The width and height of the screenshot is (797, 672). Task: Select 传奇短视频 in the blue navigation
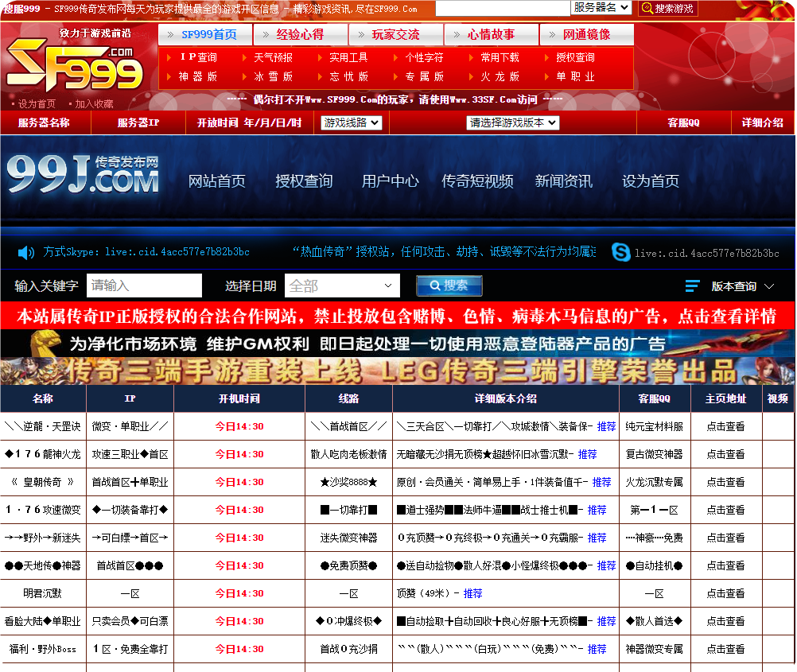click(477, 181)
